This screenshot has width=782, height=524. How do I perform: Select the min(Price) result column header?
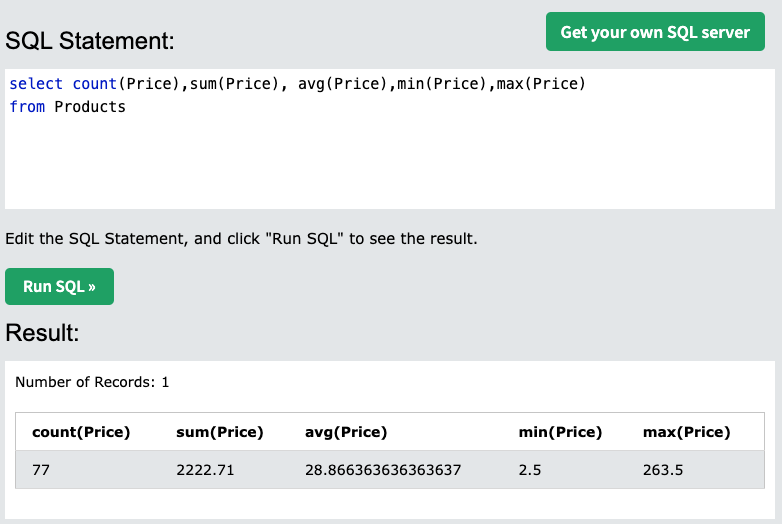click(560, 432)
